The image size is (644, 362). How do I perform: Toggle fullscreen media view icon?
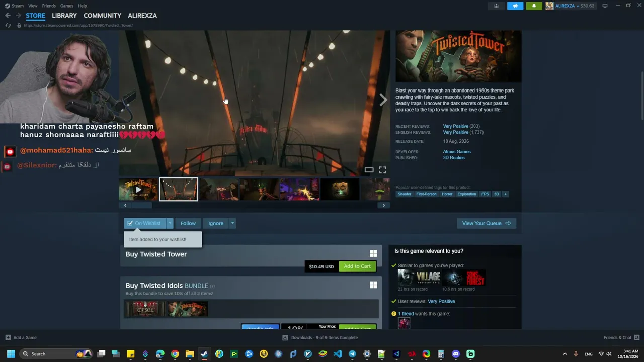click(x=382, y=170)
